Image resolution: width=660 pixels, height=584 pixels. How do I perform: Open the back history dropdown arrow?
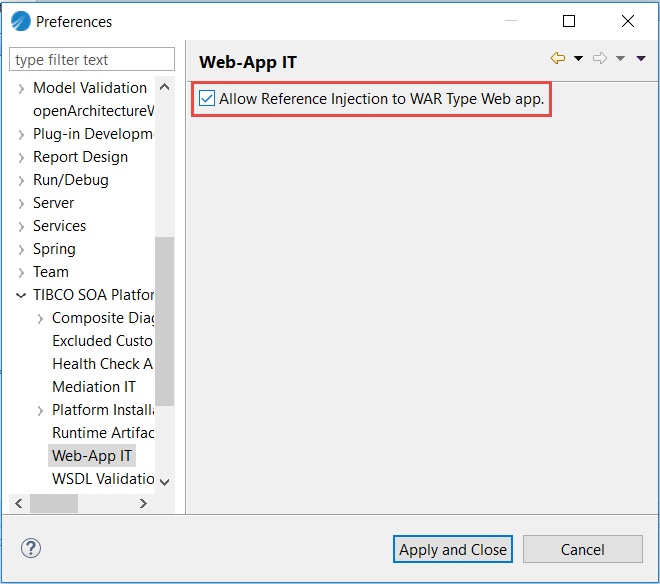click(x=578, y=59)
